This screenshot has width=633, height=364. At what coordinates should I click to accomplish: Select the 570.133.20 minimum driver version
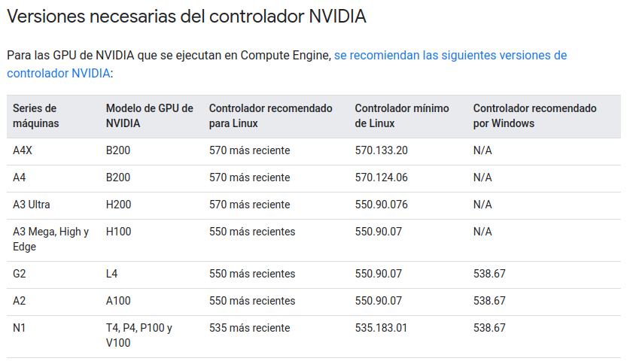tap(382, 150)
